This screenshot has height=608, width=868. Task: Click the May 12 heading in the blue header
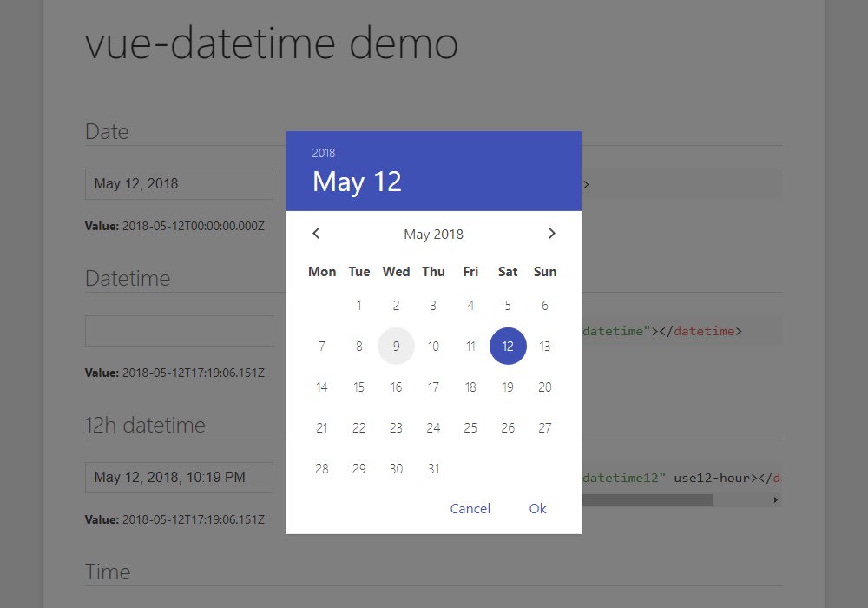pyautogui.click(x=357, y=182)
